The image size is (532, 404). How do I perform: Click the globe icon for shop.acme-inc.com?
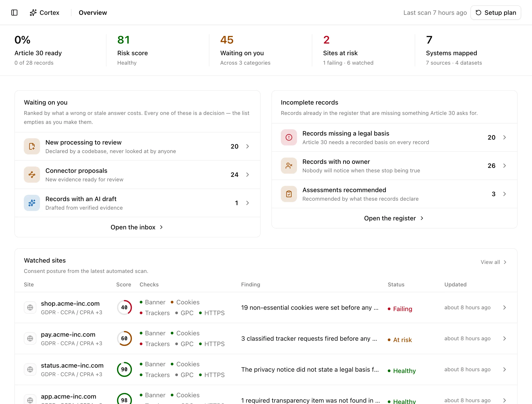click(x=30, y=307)
